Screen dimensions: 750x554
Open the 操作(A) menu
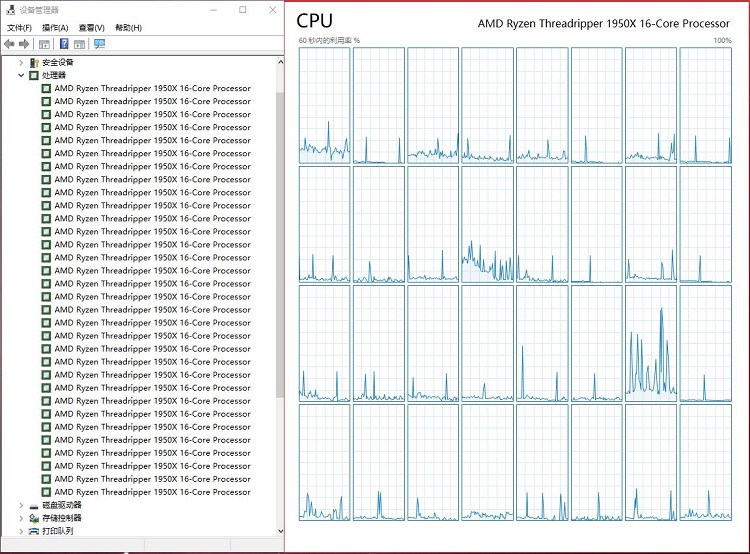55,28
